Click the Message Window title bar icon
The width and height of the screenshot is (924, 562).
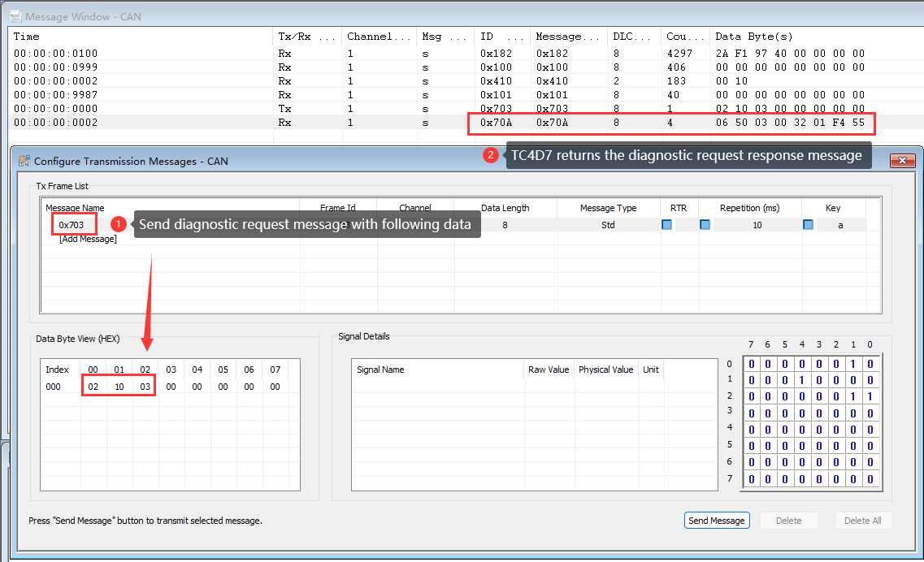click(x=15, y=16)
